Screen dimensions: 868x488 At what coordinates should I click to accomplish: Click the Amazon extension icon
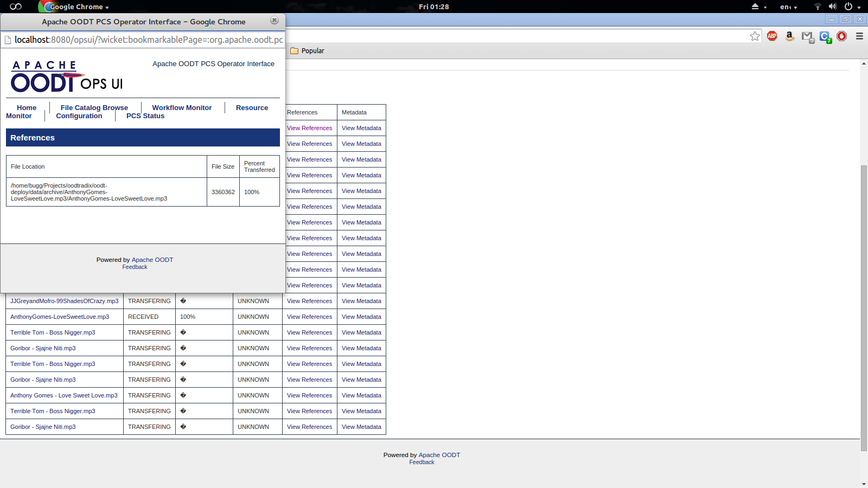tap(789, 36)
